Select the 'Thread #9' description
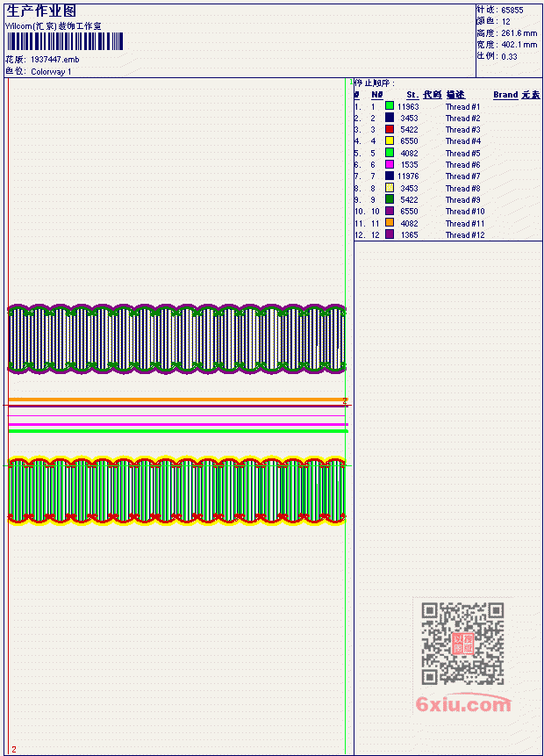Image resolution: width=544 pixels, height=756 pixels. click(x=462, y=199)
